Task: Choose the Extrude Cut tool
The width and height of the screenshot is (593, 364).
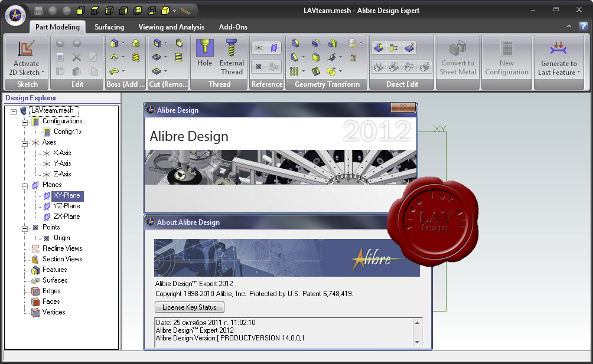Action: (157, 44)
